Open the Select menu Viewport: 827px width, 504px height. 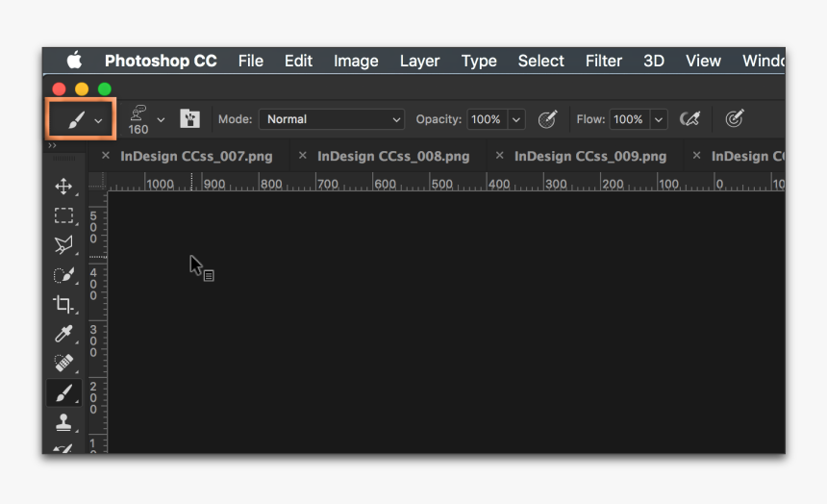[x=541, y=61]
